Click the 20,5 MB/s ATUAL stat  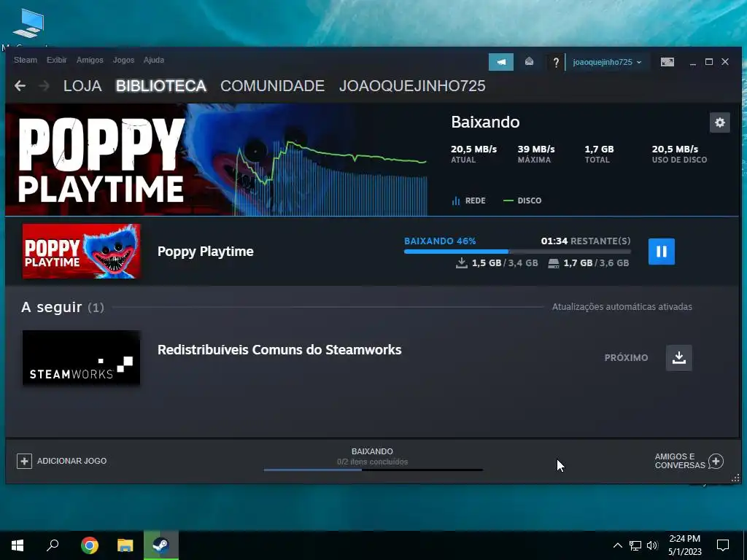pos(474,154)
